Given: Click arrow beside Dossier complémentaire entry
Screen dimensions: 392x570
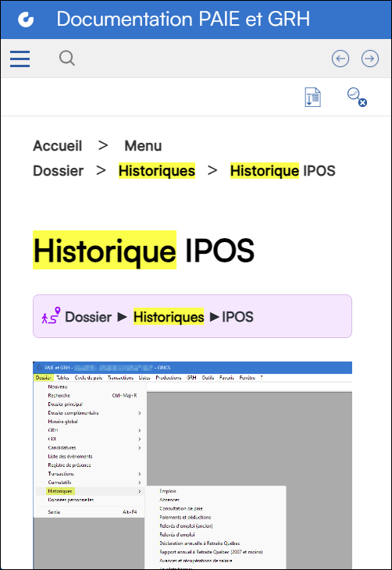Looking at the screenshot, I should click(x=140, y=413).
